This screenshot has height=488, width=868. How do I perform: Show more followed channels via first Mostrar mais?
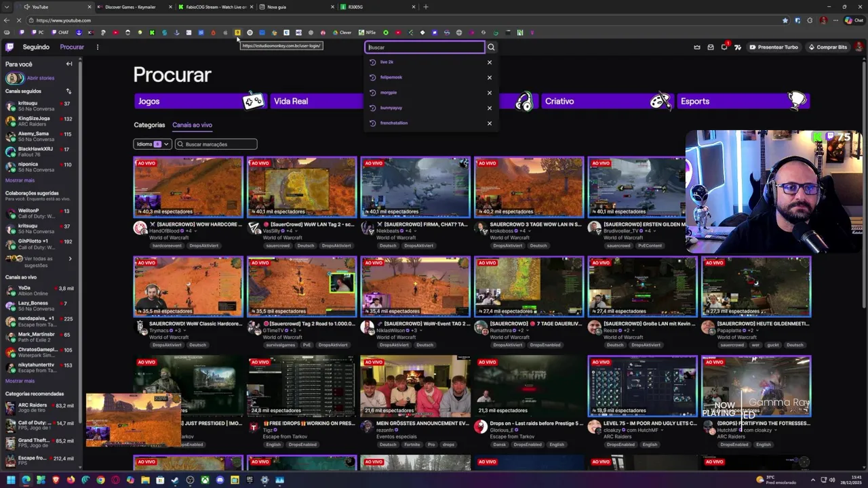click(x=20, y=180)
